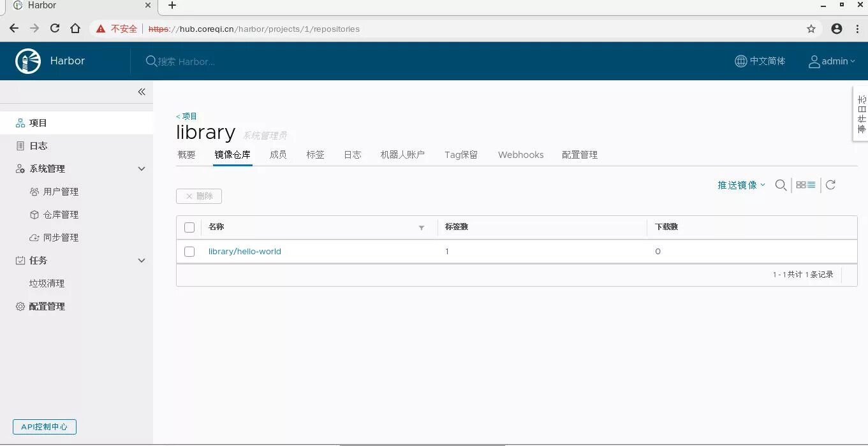Expand 系统管理 sidebar section chevron
868x446 pixels.
142,169
